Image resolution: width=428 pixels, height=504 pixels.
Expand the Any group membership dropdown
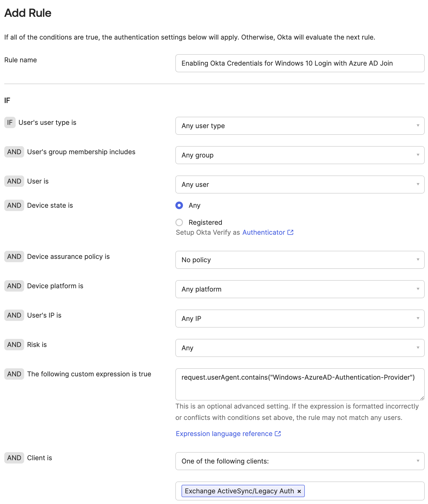coord(300,155)
